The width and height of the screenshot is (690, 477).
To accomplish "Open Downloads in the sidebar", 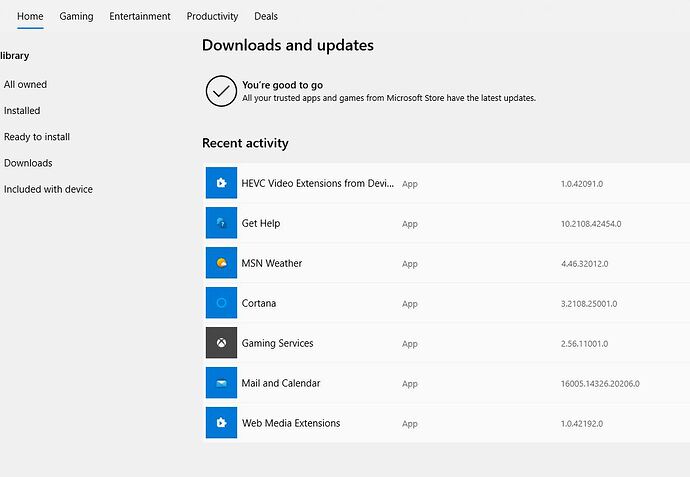I will (x=28, y=163).
